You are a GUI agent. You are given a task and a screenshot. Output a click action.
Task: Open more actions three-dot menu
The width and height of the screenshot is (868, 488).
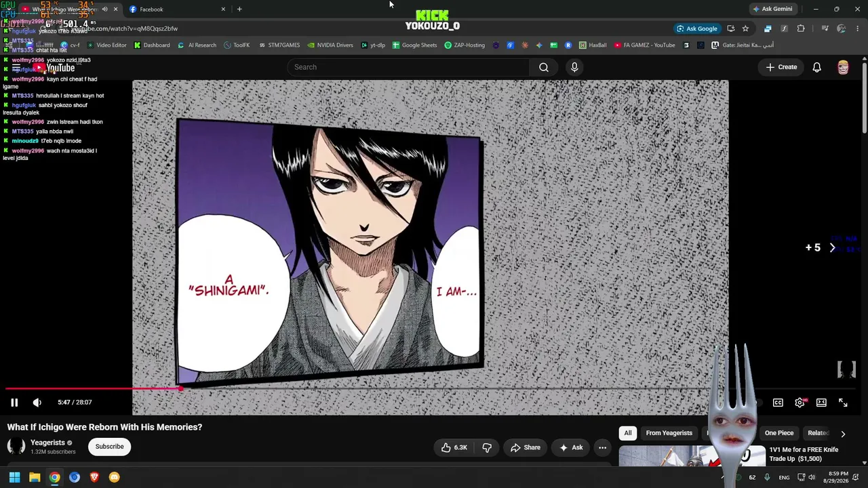(x=602, y=447)
